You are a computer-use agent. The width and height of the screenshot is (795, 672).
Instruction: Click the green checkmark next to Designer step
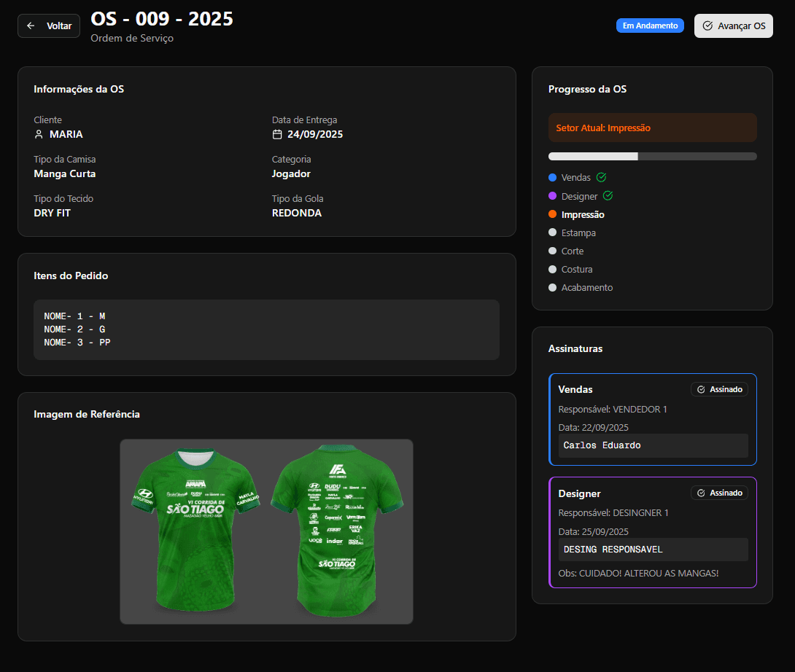click(x=608, y=196)
